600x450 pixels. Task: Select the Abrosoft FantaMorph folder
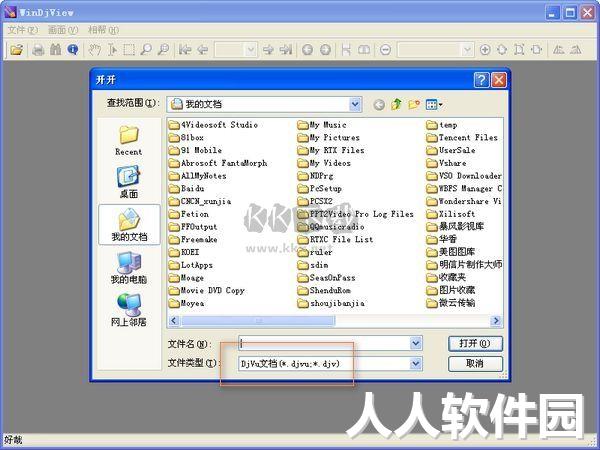tap(218, 163)
